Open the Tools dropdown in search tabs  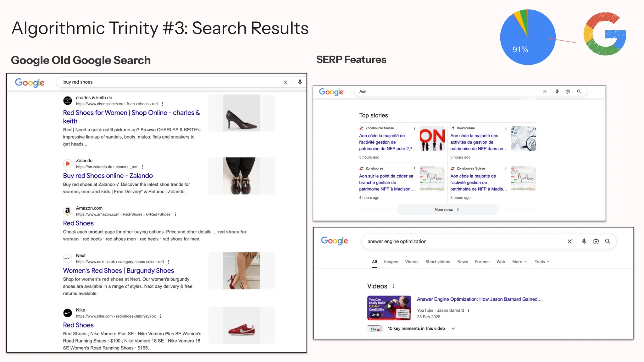pyautogui.click(x=542, y=262)
